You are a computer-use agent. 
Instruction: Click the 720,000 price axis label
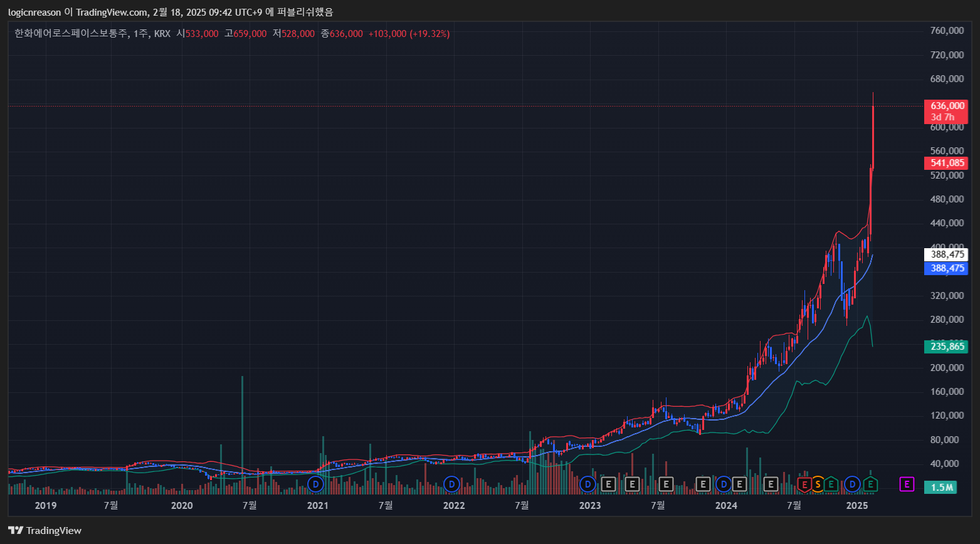click(x=947, y=55)
